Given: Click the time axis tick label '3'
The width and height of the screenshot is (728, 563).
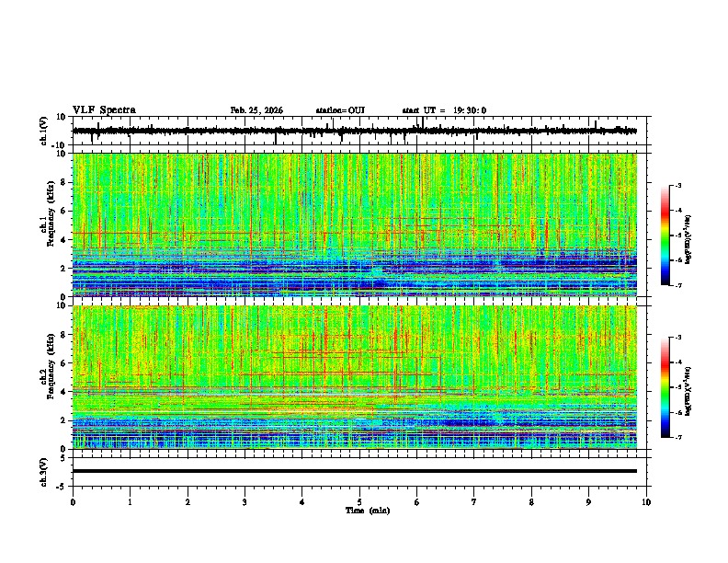Looking at the screenshot, I should tap(245, 502).
